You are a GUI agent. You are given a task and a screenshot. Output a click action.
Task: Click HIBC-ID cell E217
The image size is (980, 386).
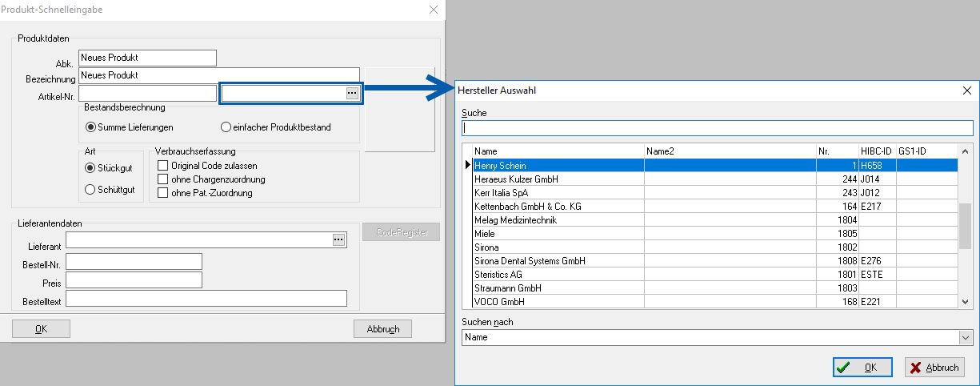878,207
